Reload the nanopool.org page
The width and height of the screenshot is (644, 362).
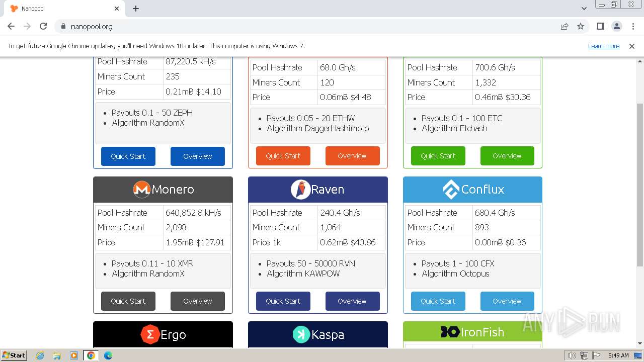(43, 26)
